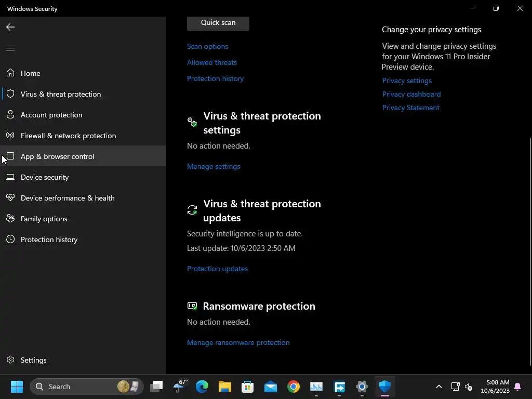Open the weather widget showing 67°
The width and height of the screenshot is (532, 399).
click(x=179, y=387)
